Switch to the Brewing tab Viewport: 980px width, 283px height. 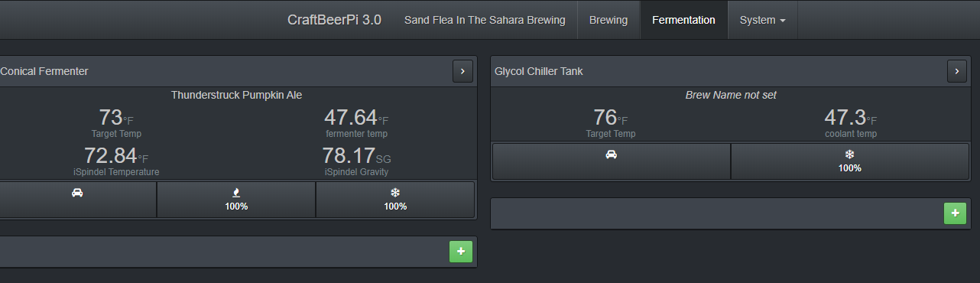608,20
